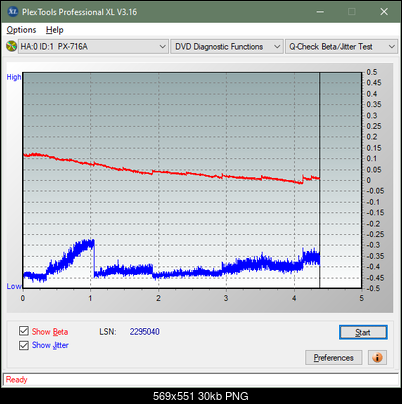Click the Low label on jitter axis
Screen dimensions: 402x404
[14, 286]
